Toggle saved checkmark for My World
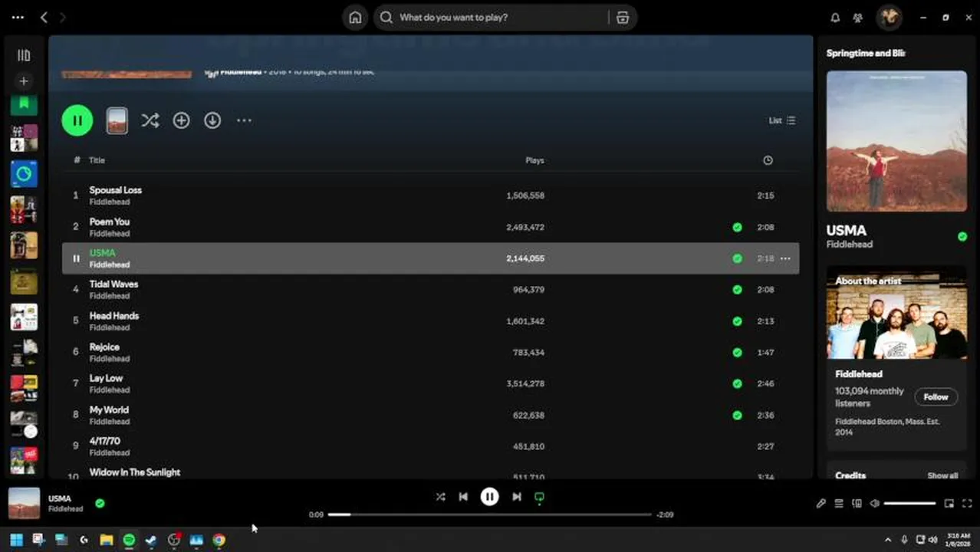The width and height of the screenshot is (980, 552). tap(737, 415)
